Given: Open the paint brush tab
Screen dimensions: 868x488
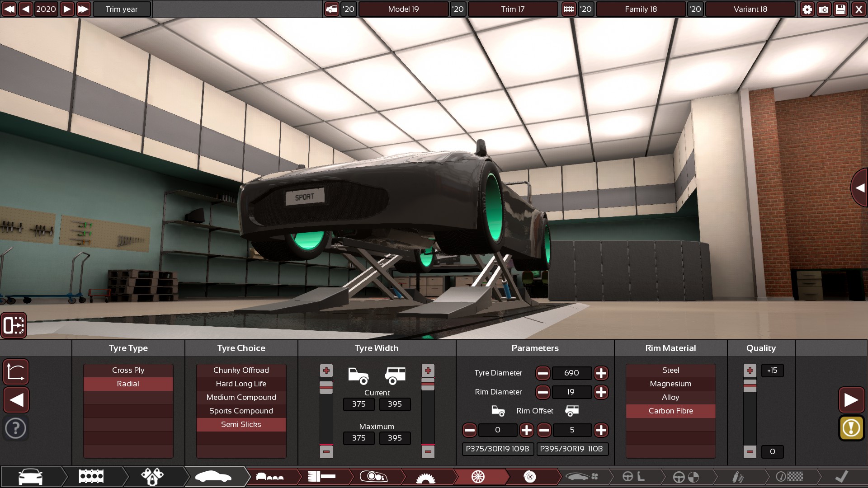Looking at the screenshot, I should click(321, 477).
